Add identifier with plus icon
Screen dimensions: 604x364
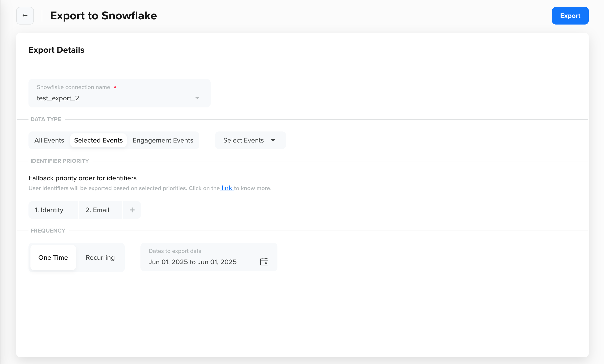click(132, 210)
